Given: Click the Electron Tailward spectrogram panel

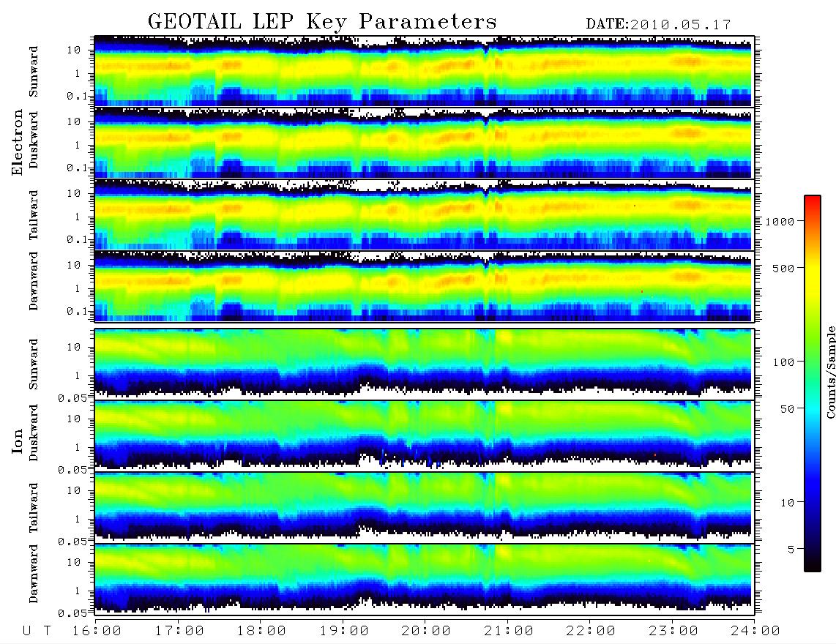Looking at the screenshot, I should tap(424, 214).
